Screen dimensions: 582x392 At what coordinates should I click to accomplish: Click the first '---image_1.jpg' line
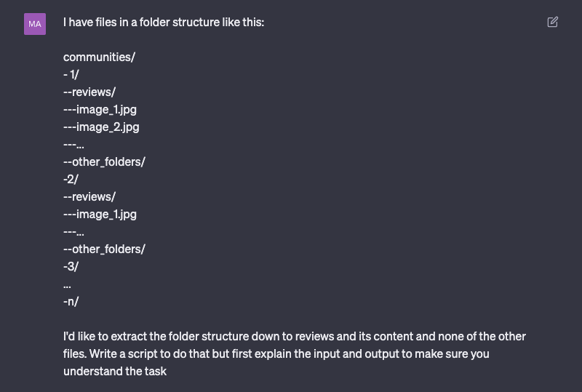[100, 110]
